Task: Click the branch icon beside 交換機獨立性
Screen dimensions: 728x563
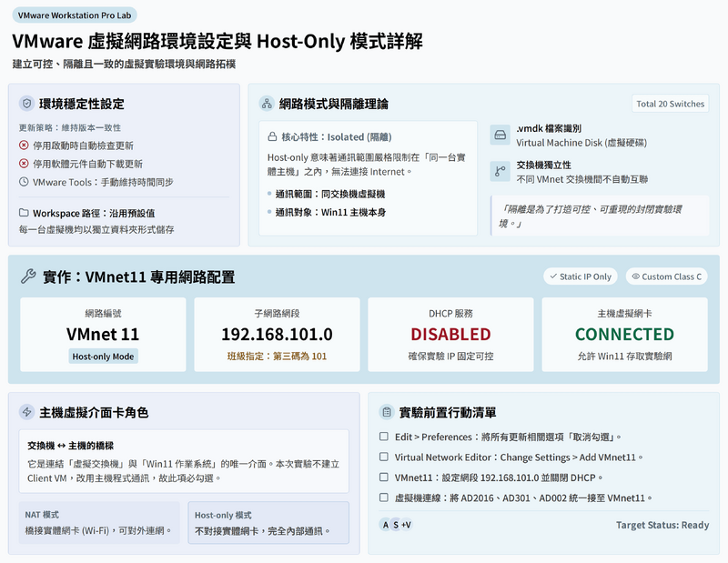Action: (x=499, y=170)
